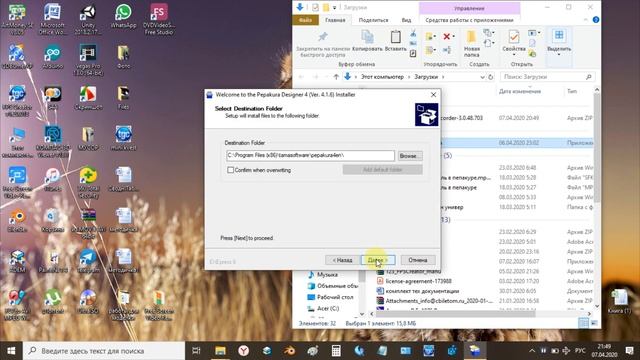The image size is (640, 360).
Task: Open Microsoft Office Word desktop shortcut
Action: (x=52, y=20)
